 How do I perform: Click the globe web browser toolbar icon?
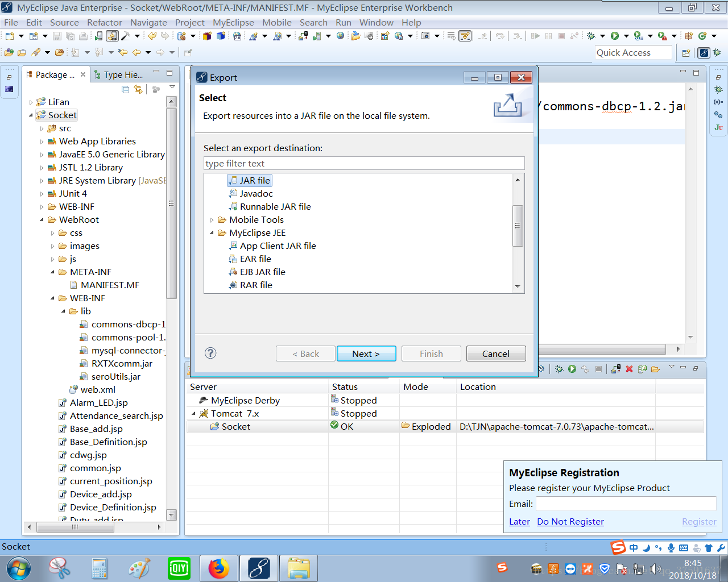[340, 36]
